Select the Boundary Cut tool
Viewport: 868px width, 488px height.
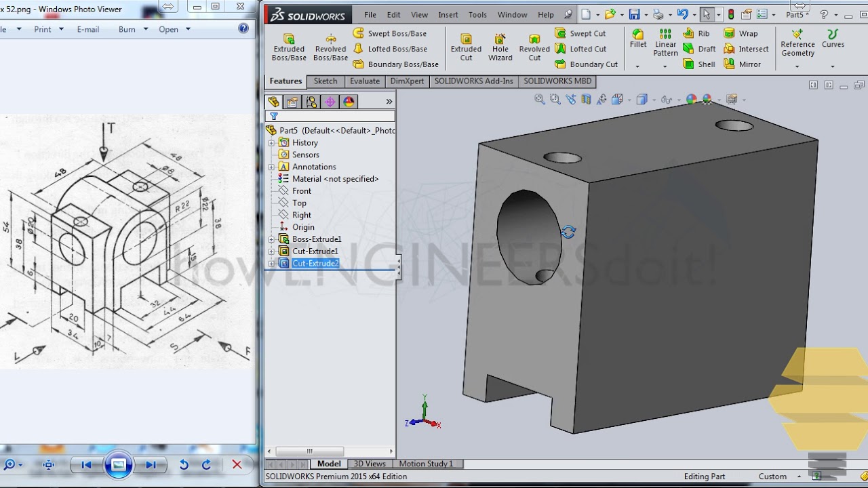587,64
